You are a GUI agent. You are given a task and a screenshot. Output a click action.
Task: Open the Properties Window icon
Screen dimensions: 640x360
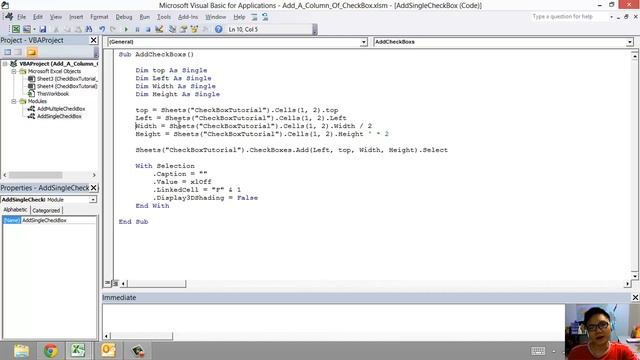coord(183,29)
